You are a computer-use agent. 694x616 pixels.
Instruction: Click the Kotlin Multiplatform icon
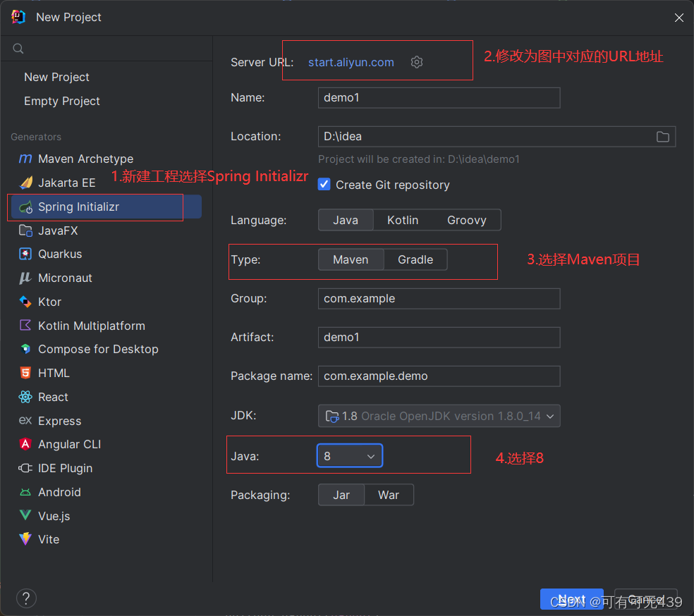(25, 326)
